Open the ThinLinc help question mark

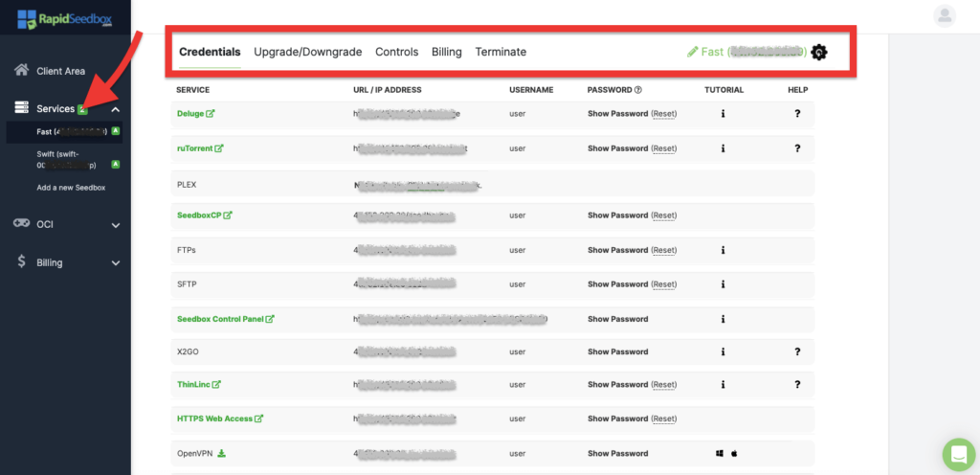coord(797,384)
